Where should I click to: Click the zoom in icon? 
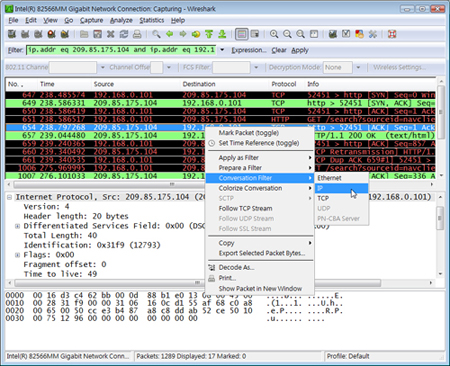[274, 34]
